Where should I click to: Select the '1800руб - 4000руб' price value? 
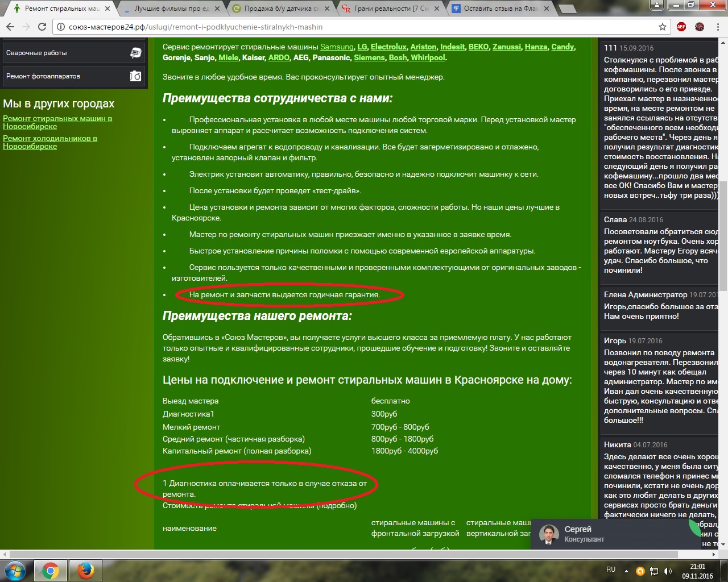tap(404, 451)
